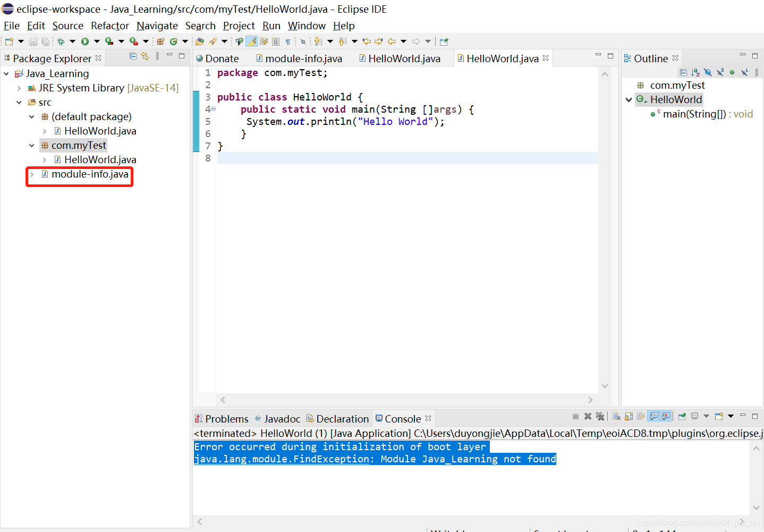Toggle Hide Fields in the Outline view
This screenshot has height=532, width=764.
(x=708, y=72)
